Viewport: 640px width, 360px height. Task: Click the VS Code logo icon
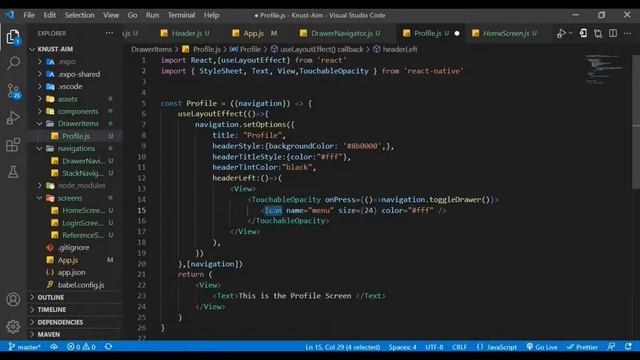9,15
